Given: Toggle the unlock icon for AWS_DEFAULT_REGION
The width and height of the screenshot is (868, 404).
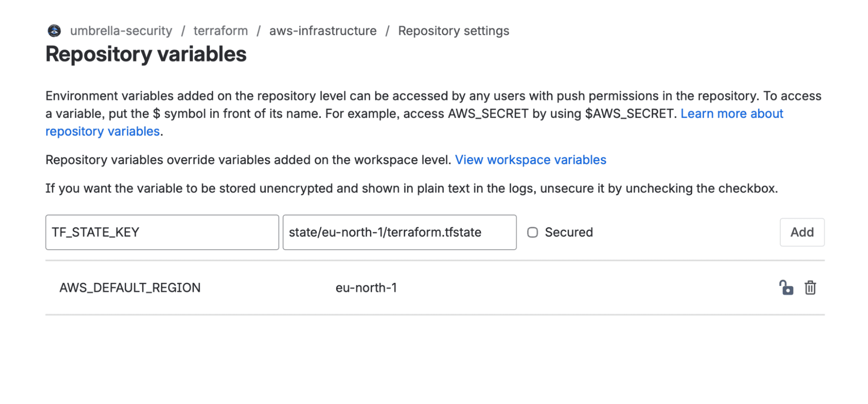Looking at the screenshot, I should pyautogui.click(x=786, y=288).
